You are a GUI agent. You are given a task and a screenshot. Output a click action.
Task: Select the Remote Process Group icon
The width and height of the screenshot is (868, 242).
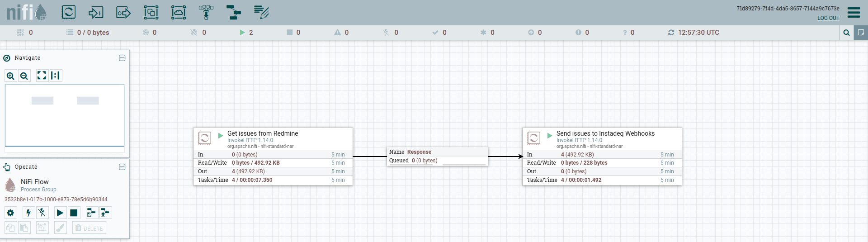[179, 12]
